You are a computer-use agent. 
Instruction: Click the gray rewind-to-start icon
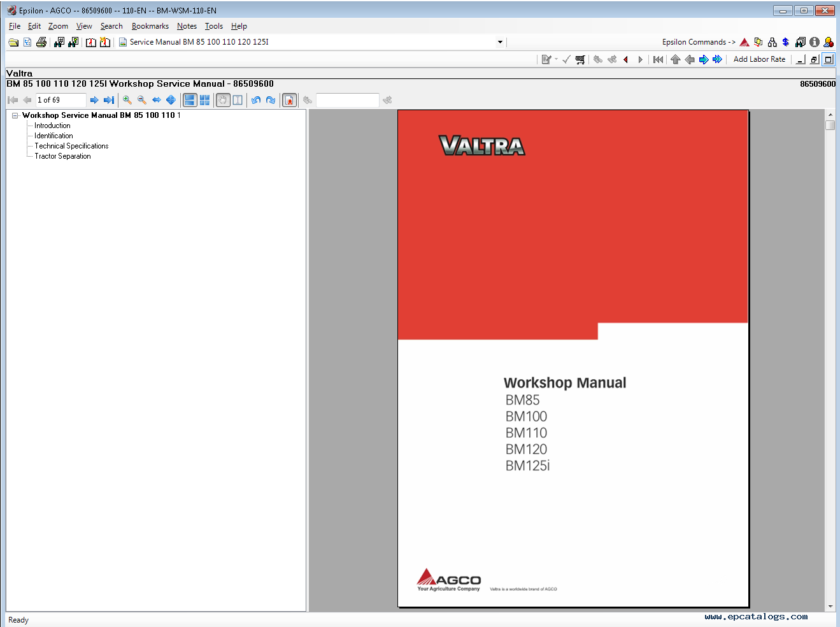pyautogui.click(x=658, y=59)
